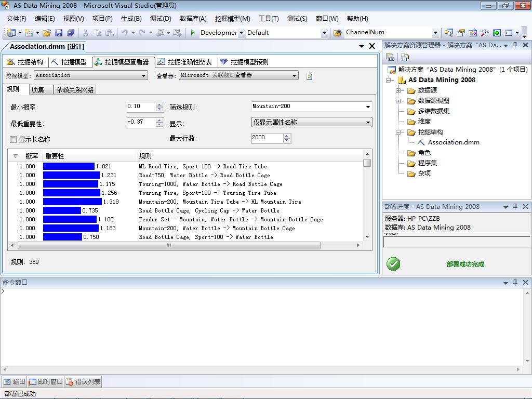Click the Open File folder icon

point(47,33)
